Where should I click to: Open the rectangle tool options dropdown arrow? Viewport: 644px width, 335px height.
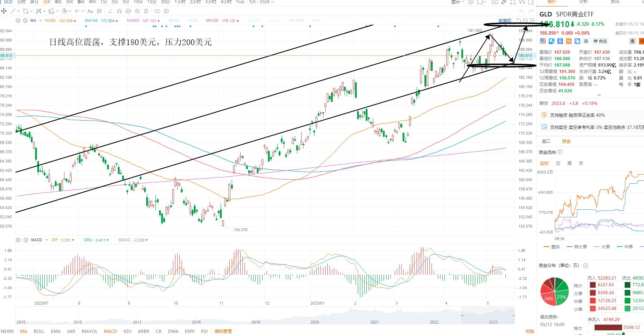click(x=31, y=11)
